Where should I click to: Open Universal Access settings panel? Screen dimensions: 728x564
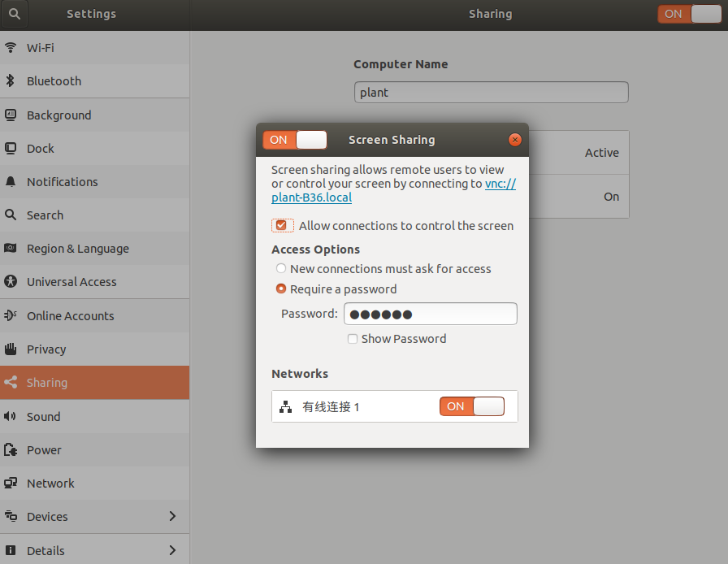pos(95,282)
